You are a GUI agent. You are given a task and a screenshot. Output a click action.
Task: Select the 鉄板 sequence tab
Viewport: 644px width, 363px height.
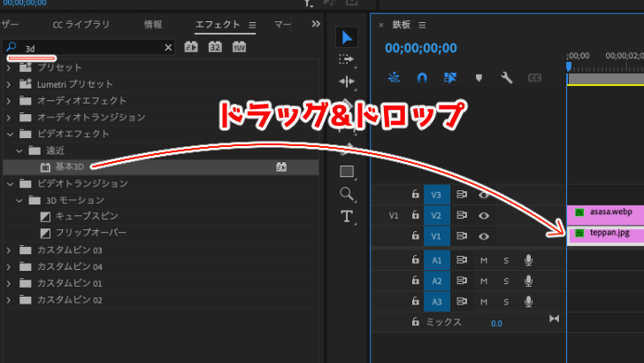402,25
